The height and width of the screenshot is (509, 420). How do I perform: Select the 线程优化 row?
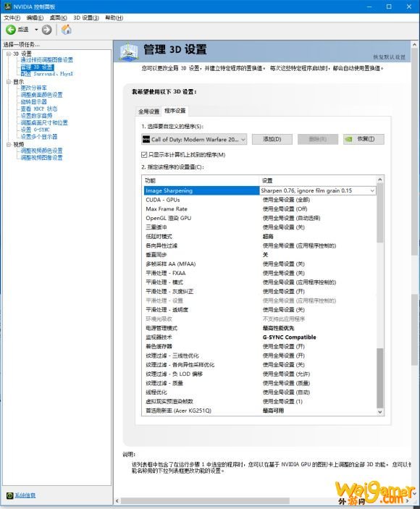[260, 392]
